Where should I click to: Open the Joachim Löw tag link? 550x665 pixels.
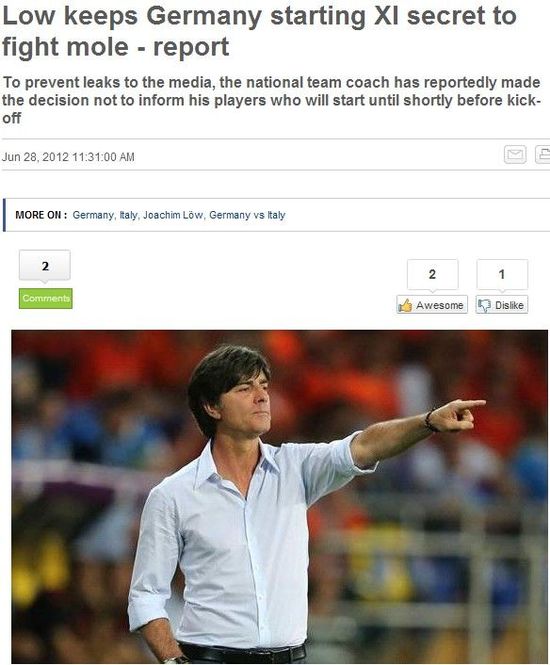[173, 215]
